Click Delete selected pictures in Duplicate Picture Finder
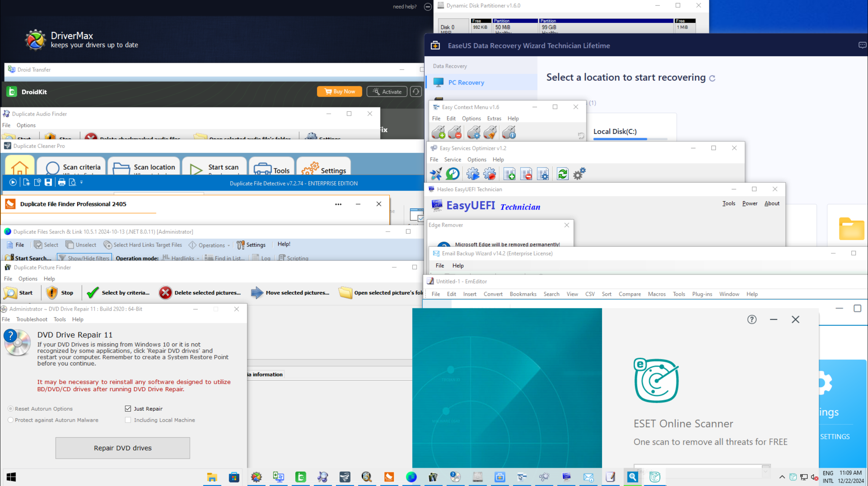Viewport: 868px width, 486px height. (200, 293)
